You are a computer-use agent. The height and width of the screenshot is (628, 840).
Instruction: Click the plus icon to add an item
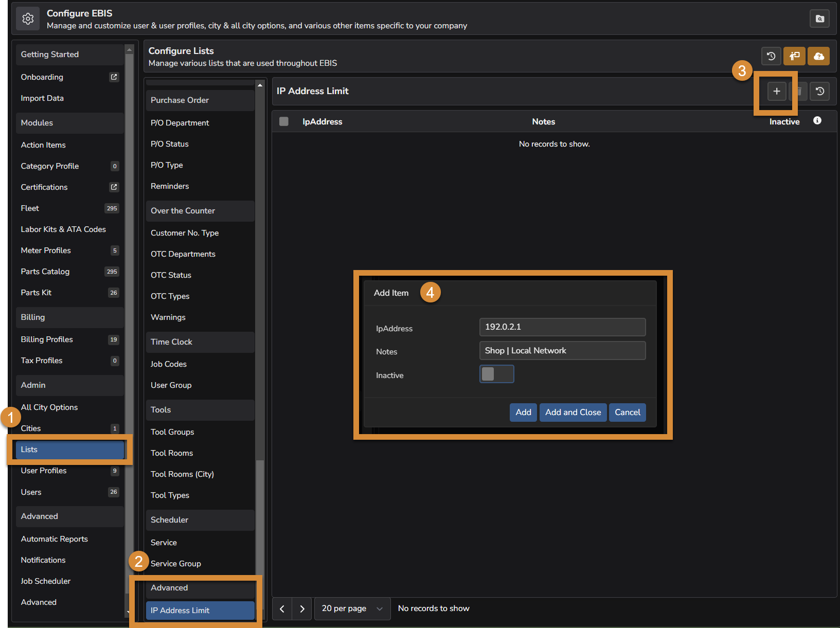point(776,92)
